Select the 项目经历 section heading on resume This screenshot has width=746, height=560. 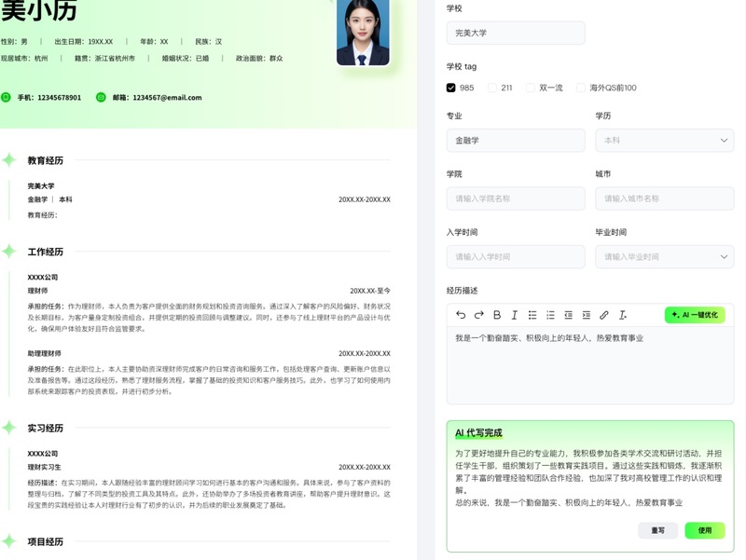(x=45, y=542)
